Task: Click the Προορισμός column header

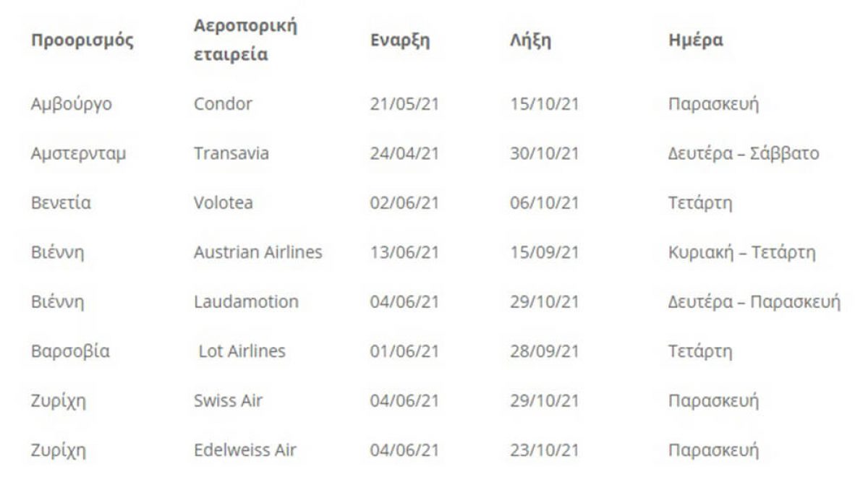Action: click(82, 40)
